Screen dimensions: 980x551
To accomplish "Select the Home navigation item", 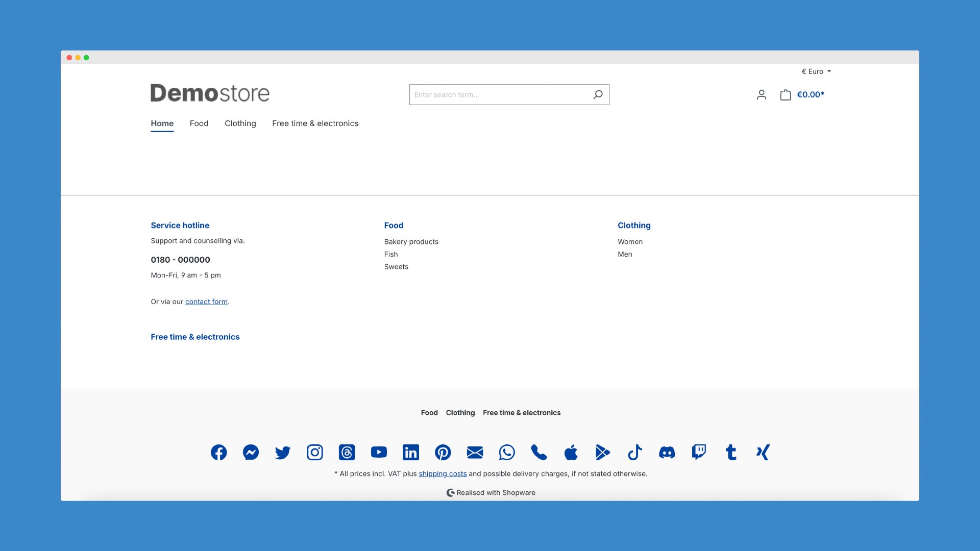I will pos(162,123).
